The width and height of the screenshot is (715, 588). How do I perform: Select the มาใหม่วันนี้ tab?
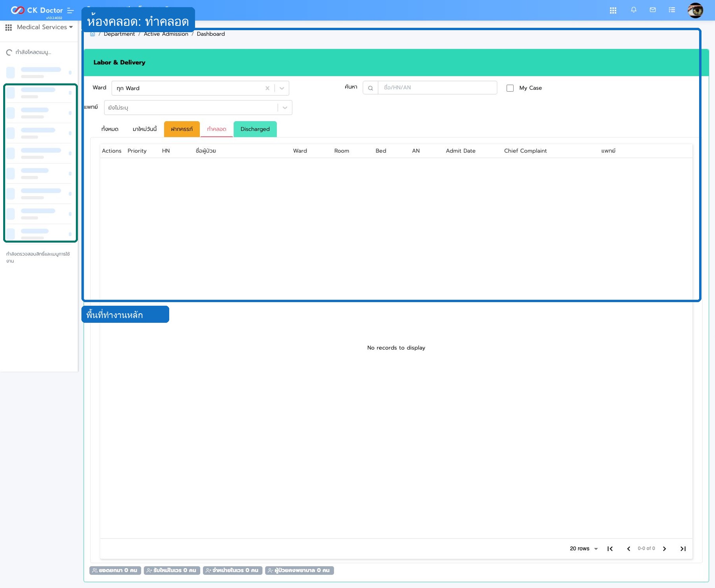145,129
